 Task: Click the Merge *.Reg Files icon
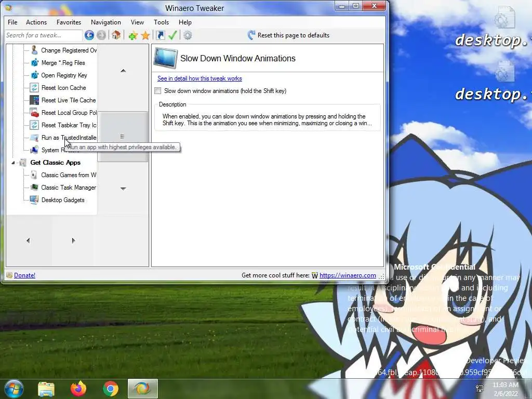coord(35,63)
